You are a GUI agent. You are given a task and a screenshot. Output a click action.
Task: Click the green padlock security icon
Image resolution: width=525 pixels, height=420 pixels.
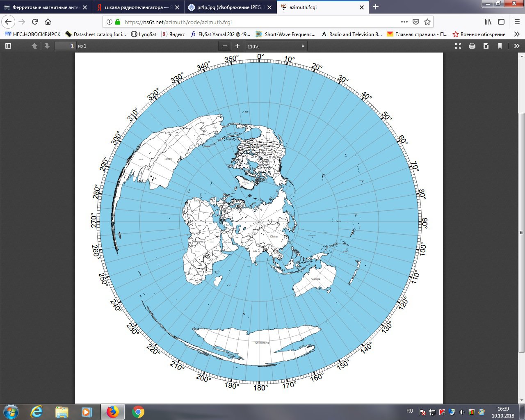click(x=118, y=22)
